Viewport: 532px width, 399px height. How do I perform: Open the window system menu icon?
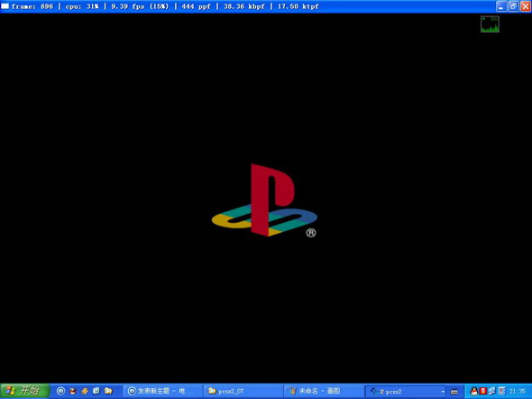coord(5,6)
